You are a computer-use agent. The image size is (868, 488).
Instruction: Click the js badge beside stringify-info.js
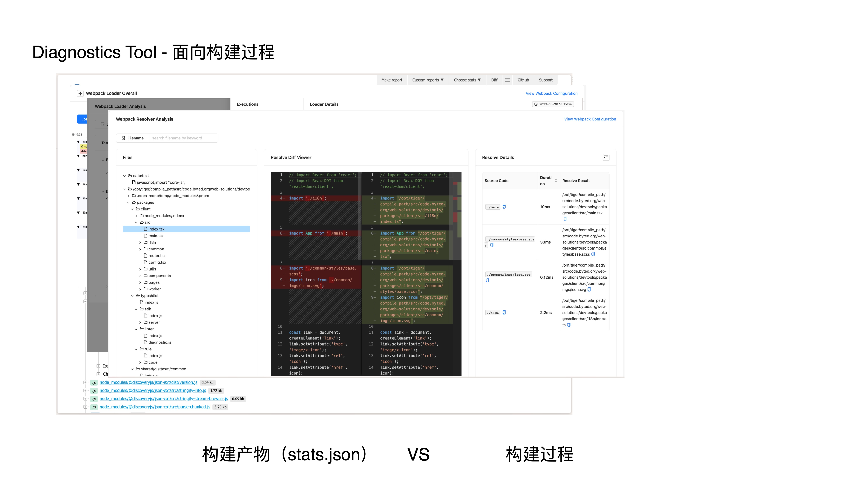(94, 391)
